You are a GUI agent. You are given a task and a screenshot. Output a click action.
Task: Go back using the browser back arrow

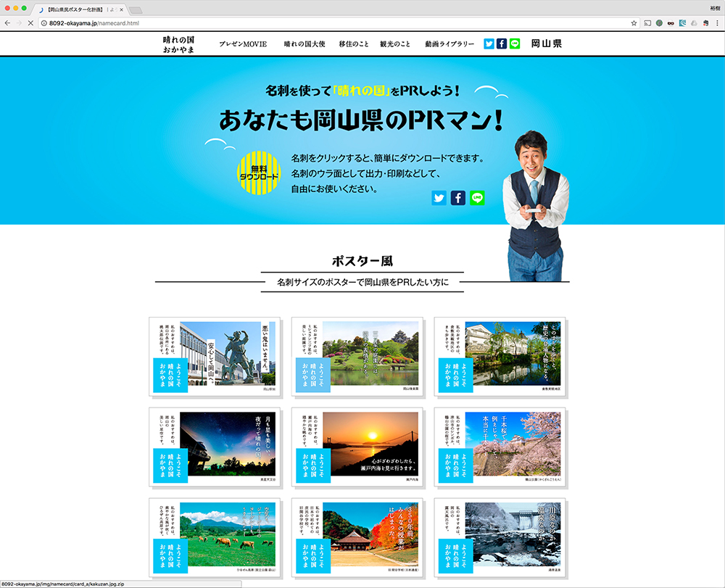coord(7,23)
